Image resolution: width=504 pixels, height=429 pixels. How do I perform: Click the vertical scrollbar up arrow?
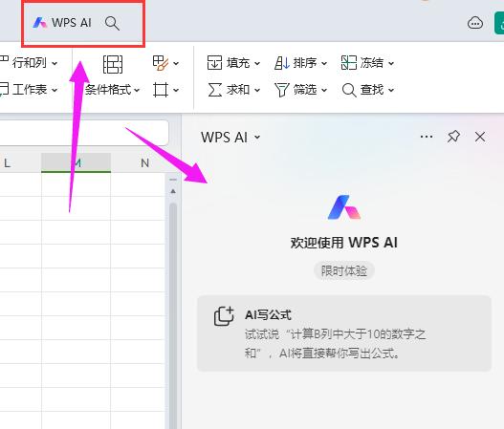point(173,191)
